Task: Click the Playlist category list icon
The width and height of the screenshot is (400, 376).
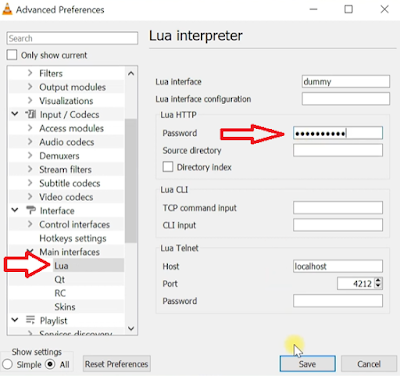Action: click(x=30, y=320)
